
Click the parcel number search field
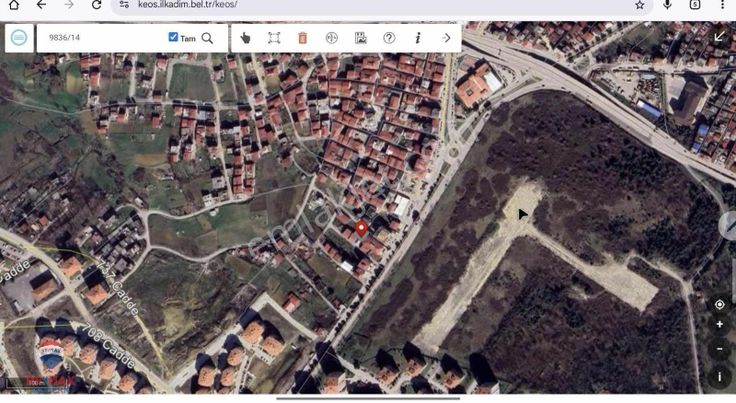pyautogui.click(x=100, y=38)
